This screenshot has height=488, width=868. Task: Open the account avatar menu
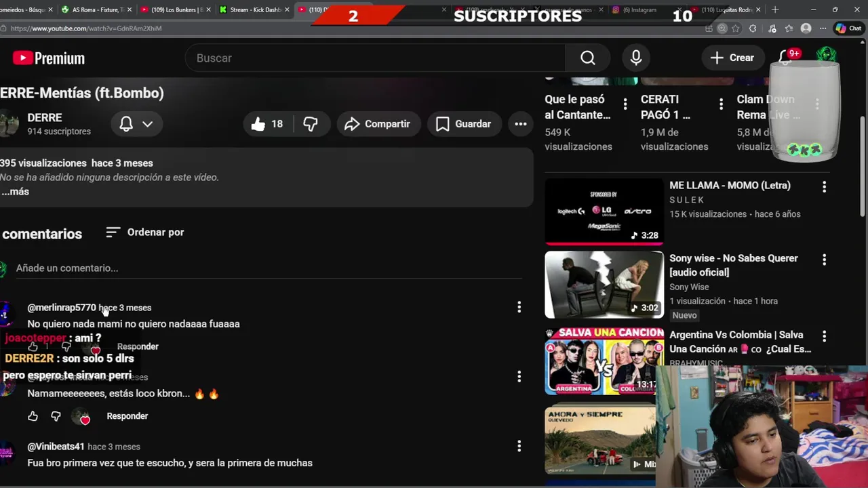(826, 56)
